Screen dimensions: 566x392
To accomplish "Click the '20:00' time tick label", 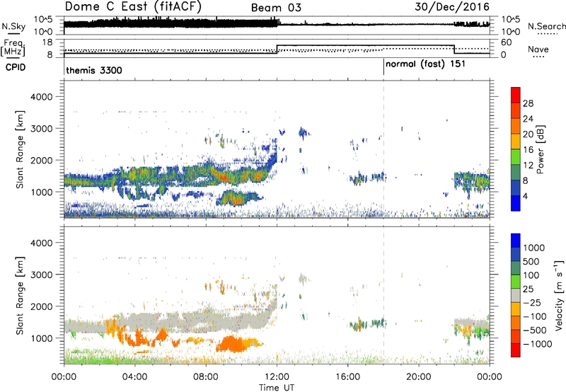I will (419, 377).
